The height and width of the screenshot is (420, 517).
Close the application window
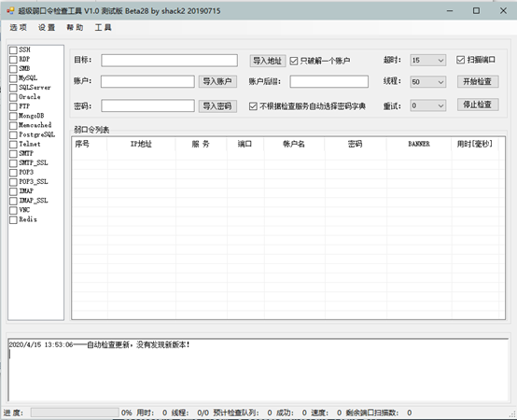coord(503,11)
